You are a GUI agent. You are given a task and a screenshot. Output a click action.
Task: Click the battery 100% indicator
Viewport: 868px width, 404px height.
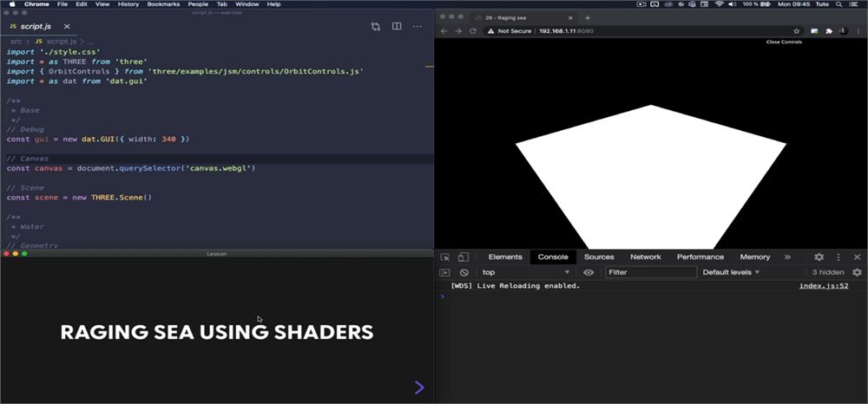pos(757,3)
